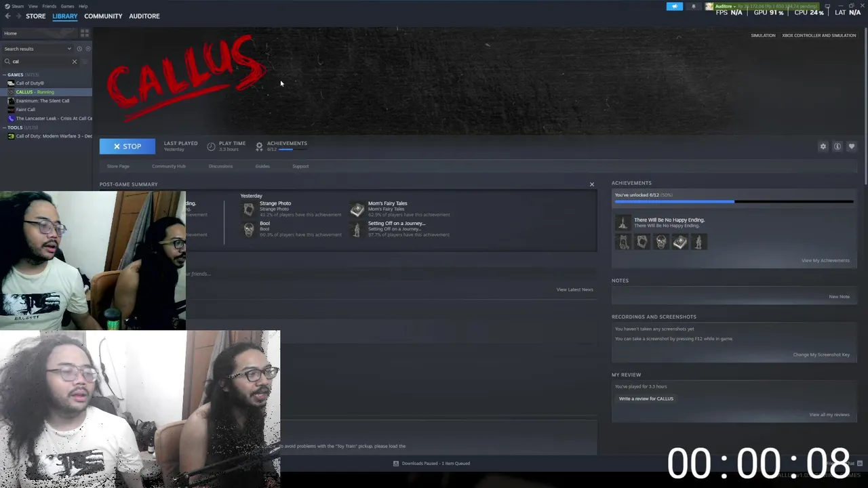Open the Games menu
The image size is (868, 488).
coord(67,6)
